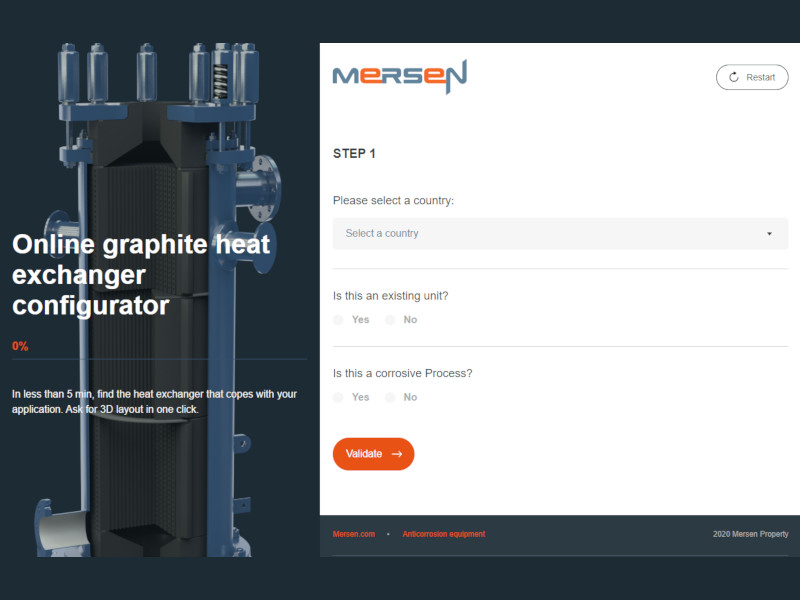Click the Restart button

(752, 77)
